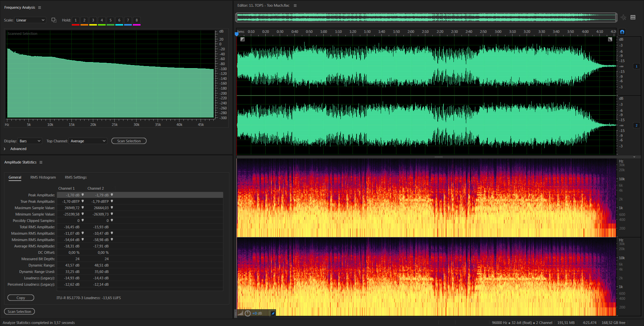Click the zoom navigator icon beside overview
The height and width of the screenshot is (326, 644).
point(623,17)
